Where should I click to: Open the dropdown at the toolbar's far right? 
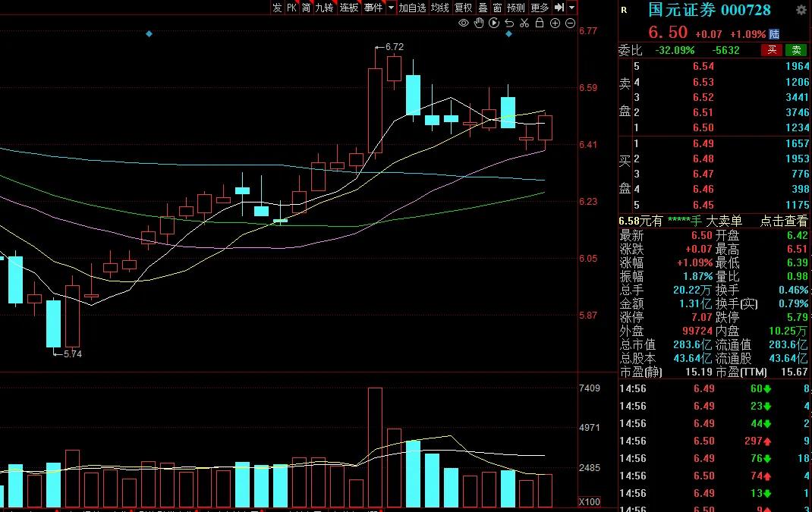571,8
